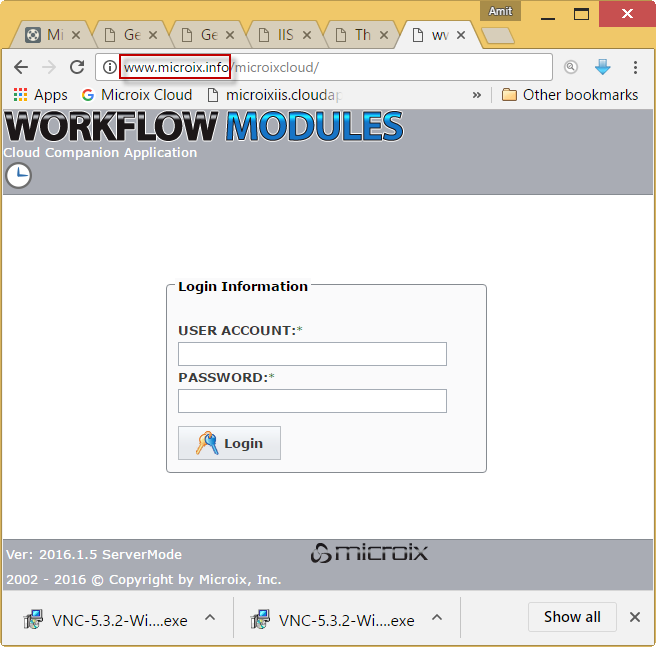656x647 pixels.
Task: Expand options for second VNC download
Action: [437, 618]
